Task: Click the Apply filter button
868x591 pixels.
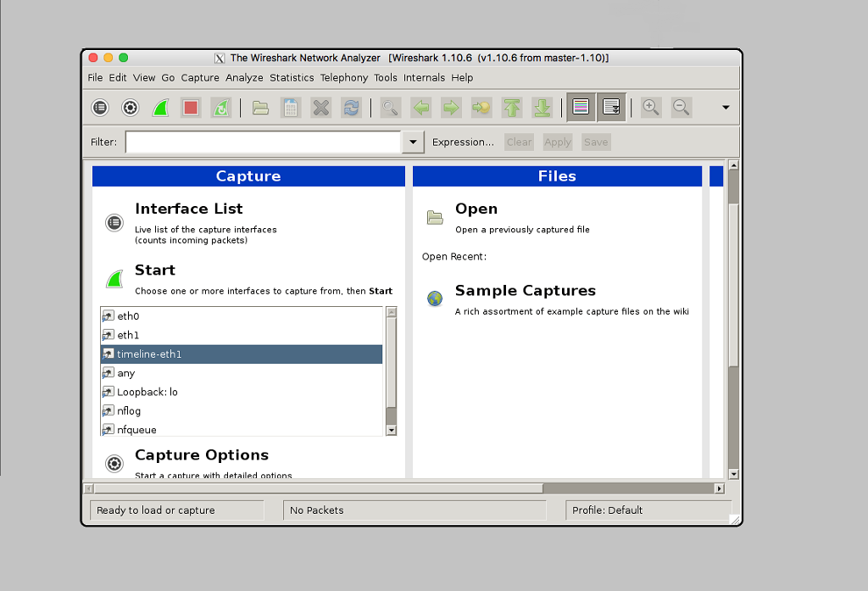Action: [558, 142]
